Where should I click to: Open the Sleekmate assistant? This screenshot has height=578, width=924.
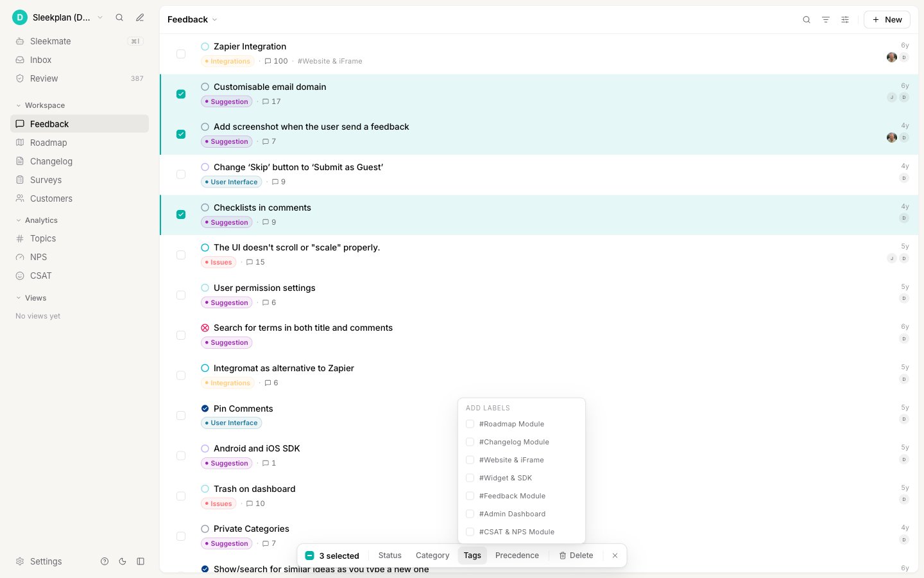coord(80,41)
